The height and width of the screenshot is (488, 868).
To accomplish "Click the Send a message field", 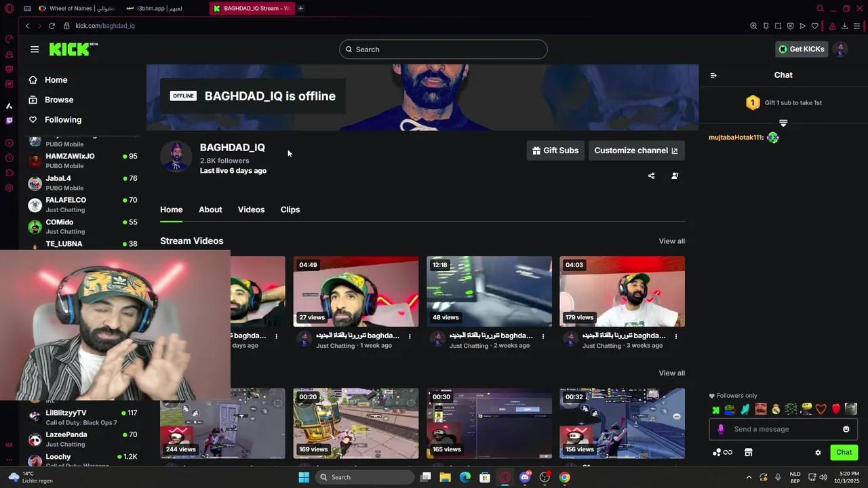I will click(783, 429).
